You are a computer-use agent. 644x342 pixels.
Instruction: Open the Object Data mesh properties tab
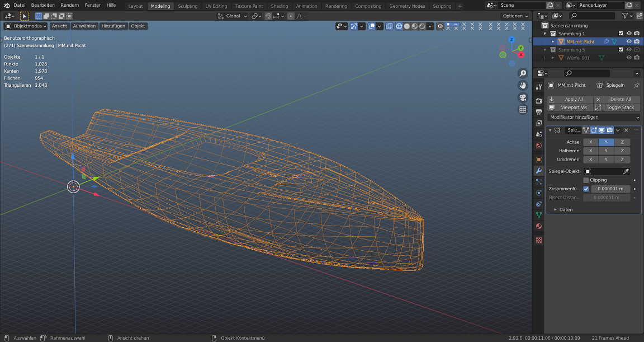539,215
